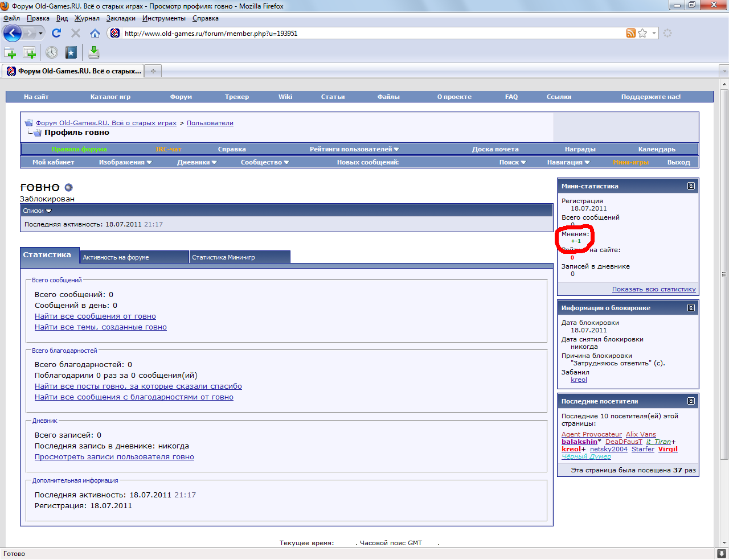Screen dimensions: 729x560
Task: Click the browser Back arrow button
Action: coord(13,33)
